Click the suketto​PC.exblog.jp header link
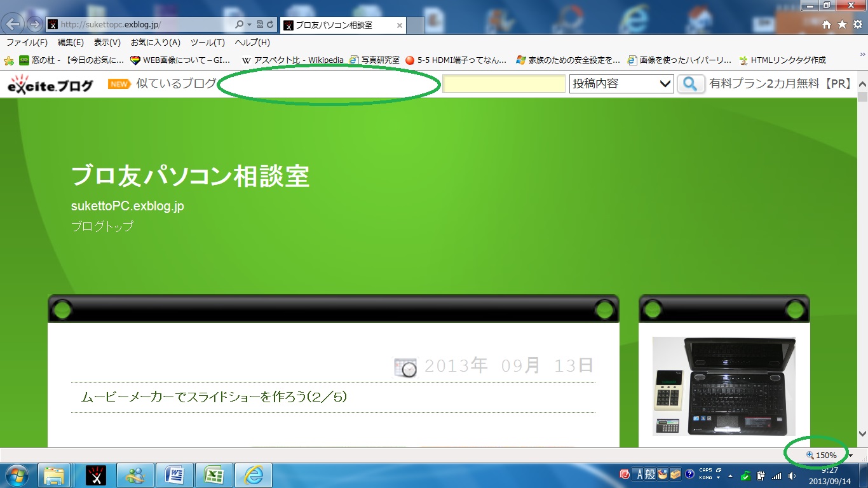 (x=128, y=207)
